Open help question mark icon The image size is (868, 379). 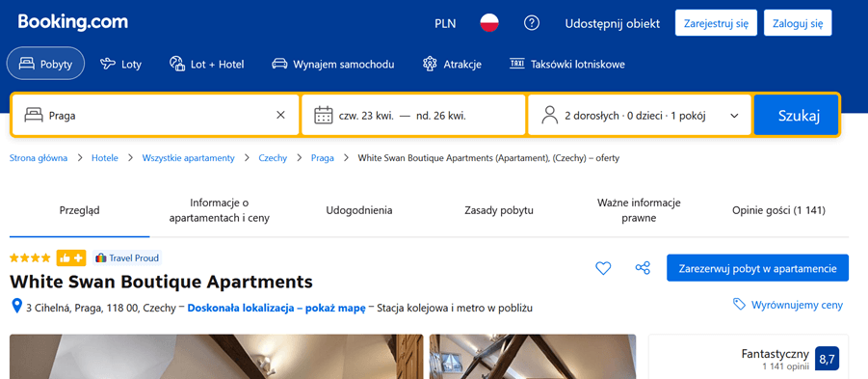(x=532, y=23)
